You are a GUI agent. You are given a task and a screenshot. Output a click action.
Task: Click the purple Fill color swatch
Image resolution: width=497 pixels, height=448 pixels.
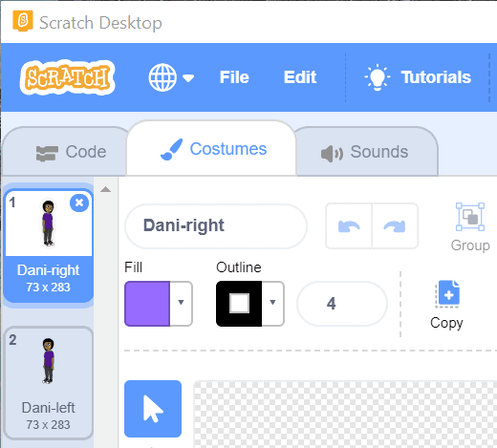coord(147,304)
